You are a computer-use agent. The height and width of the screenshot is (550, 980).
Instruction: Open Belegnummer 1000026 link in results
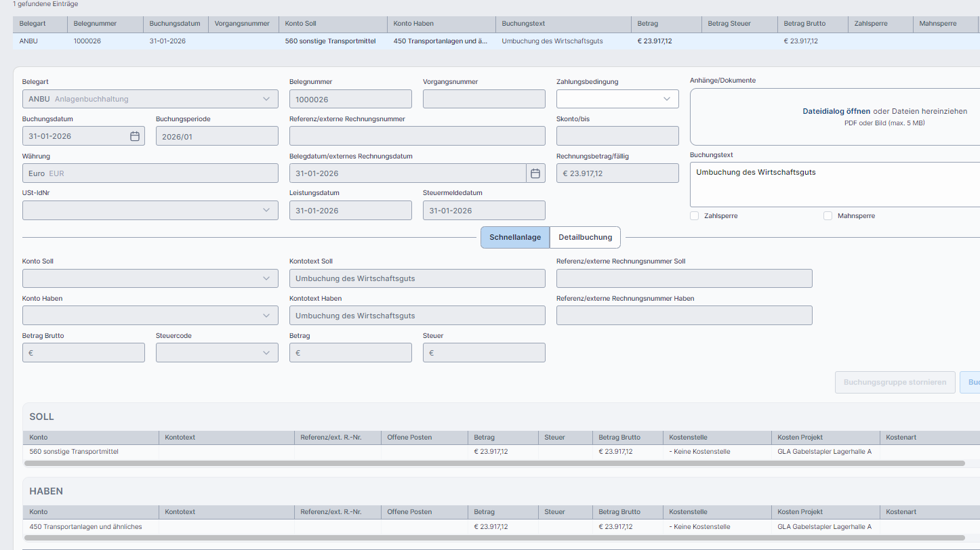tap(87, 41)
